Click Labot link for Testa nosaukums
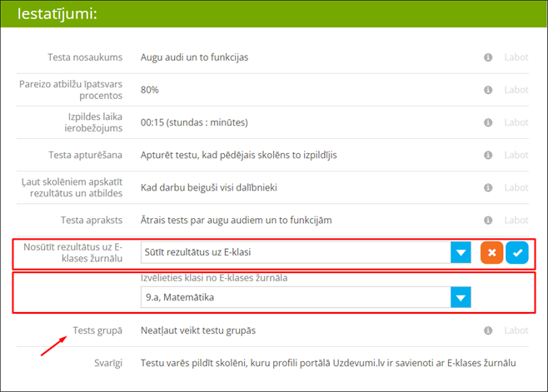The height and width of the screenshot is (392, 548). 516,57
